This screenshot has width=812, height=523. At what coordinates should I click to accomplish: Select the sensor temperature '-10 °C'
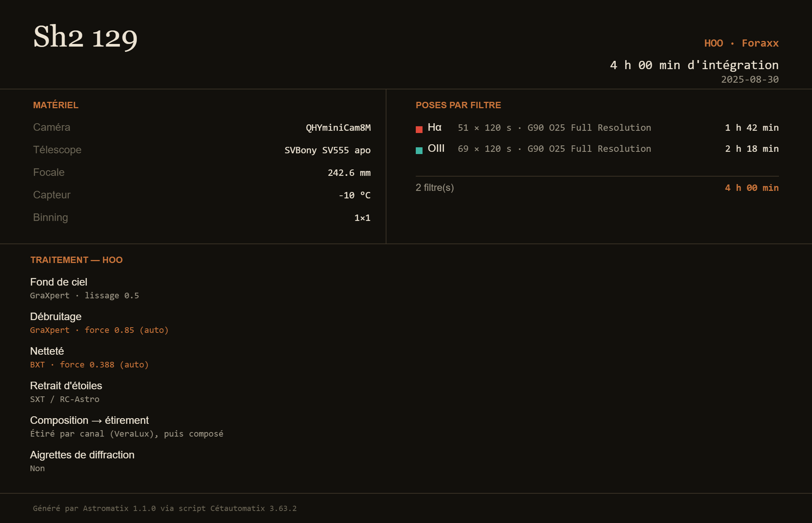(x=354, y=195)
